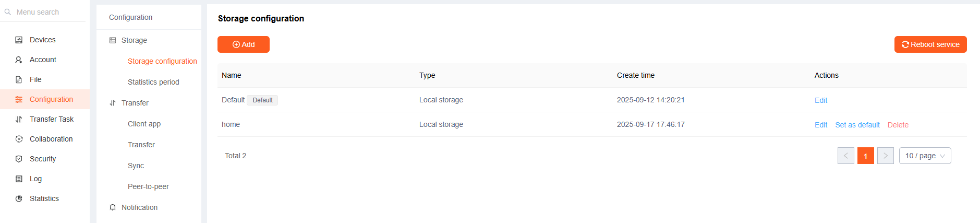
Task: Collapse the Storage section in the tree
Action: (x=134, y=40)
